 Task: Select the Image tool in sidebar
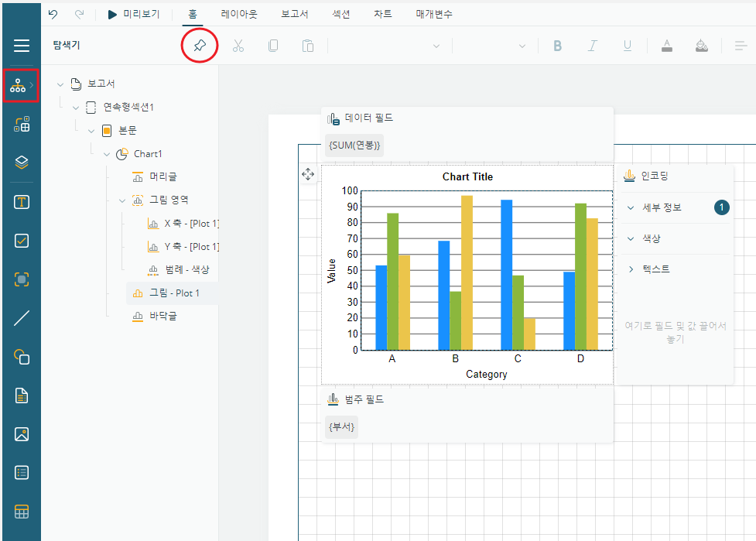[x=21, y=434]
